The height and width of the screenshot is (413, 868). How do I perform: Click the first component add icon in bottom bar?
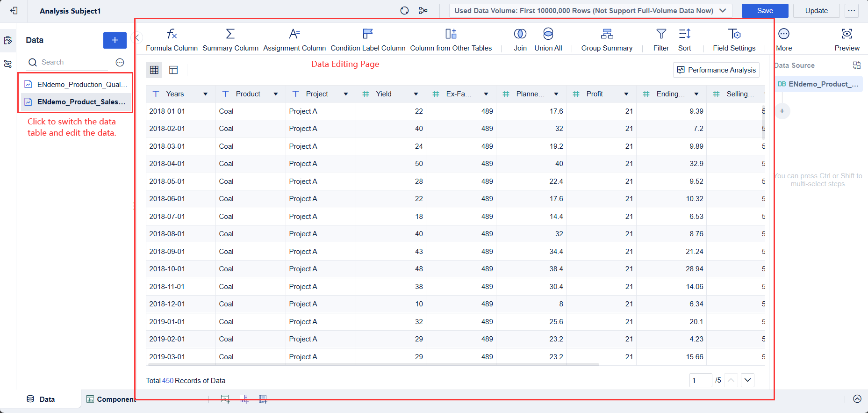click(225, 399)
